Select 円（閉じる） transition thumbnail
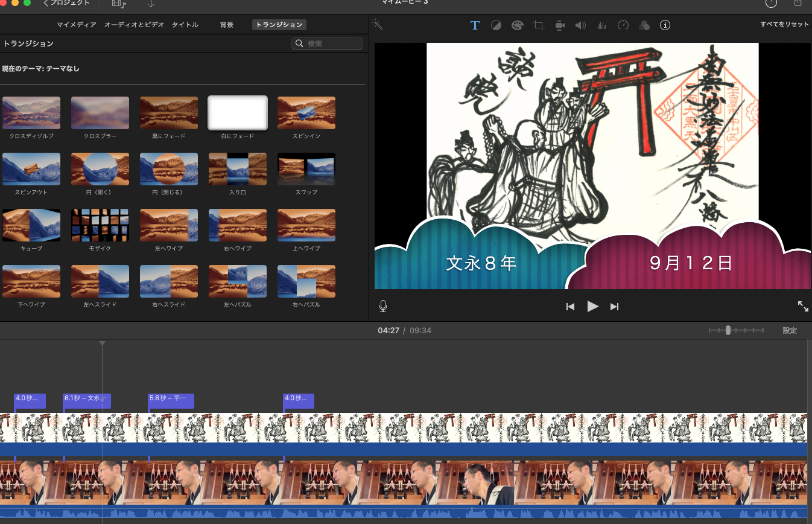The height and width of the screenshot is (524, 812). [x=169, y=169]
